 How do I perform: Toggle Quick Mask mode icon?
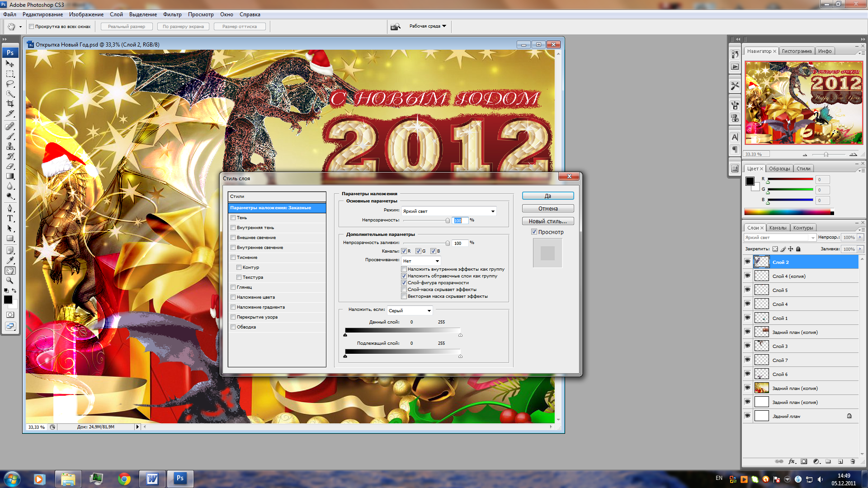10,314
